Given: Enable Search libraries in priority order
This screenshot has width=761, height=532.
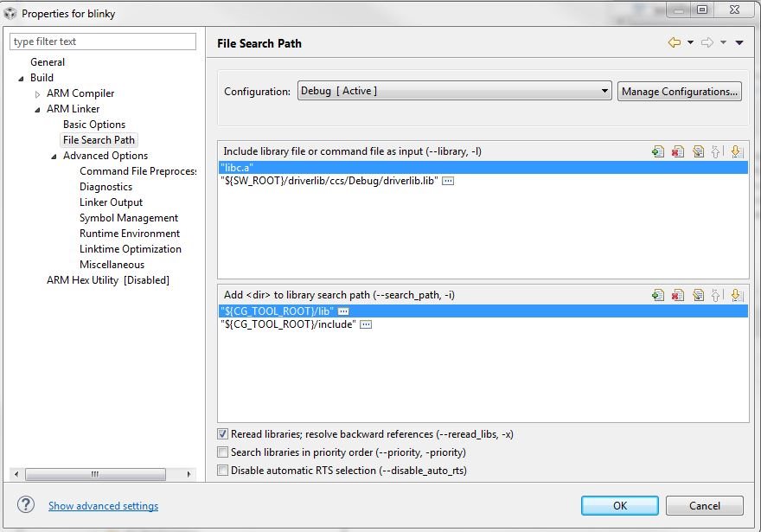Looking at the screenshot, I should [x=223, y=452].
